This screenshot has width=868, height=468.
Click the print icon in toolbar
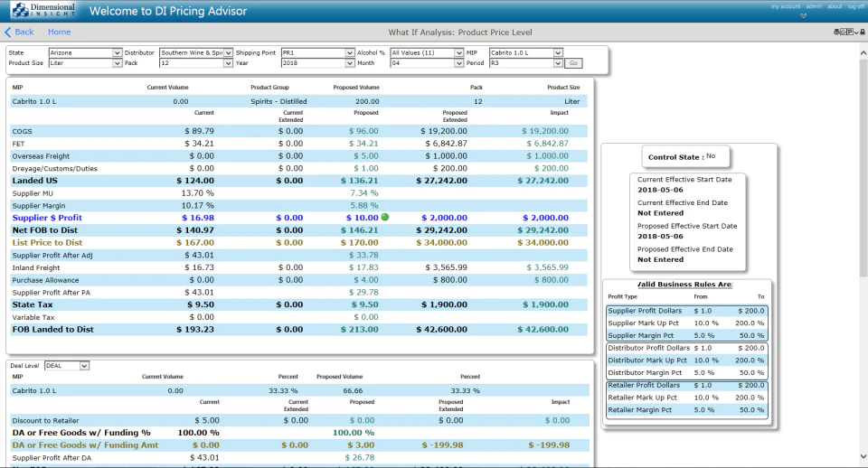click(x=836, y=33)
